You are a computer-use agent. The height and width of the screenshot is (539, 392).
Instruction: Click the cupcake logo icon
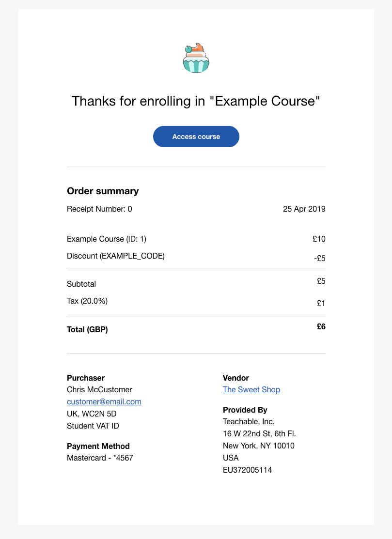click(196, 58)
